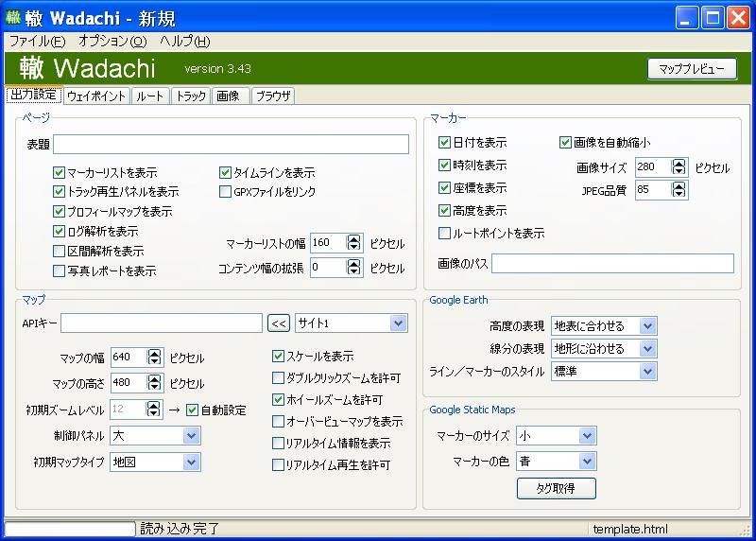Open the ファイル menu
The width and height of the screenshot is (756, 541).
[37, 42]
